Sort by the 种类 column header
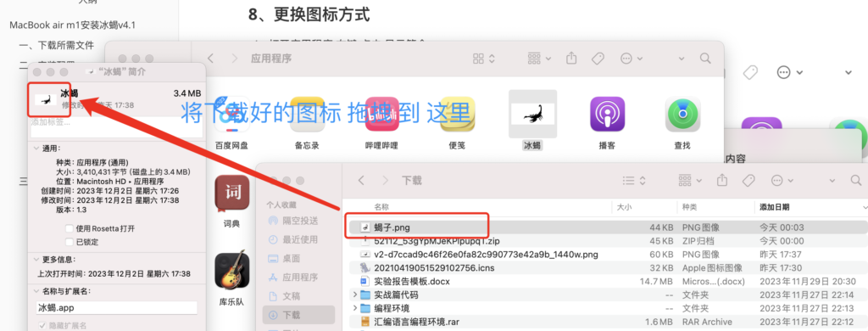The image size is (868, 331). pyautogui.click(x=689, y=207)
